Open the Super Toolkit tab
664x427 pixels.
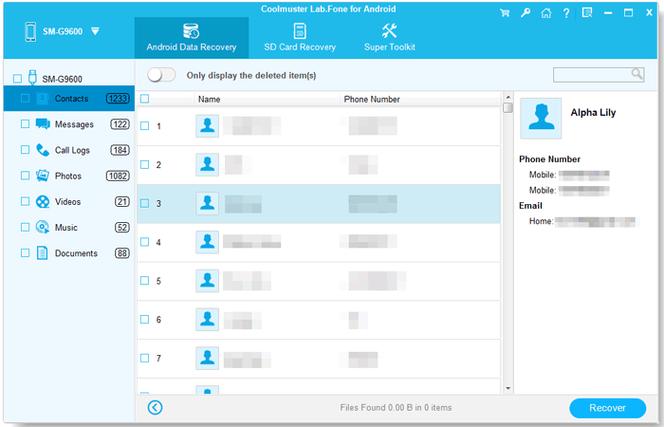(390, 37)
